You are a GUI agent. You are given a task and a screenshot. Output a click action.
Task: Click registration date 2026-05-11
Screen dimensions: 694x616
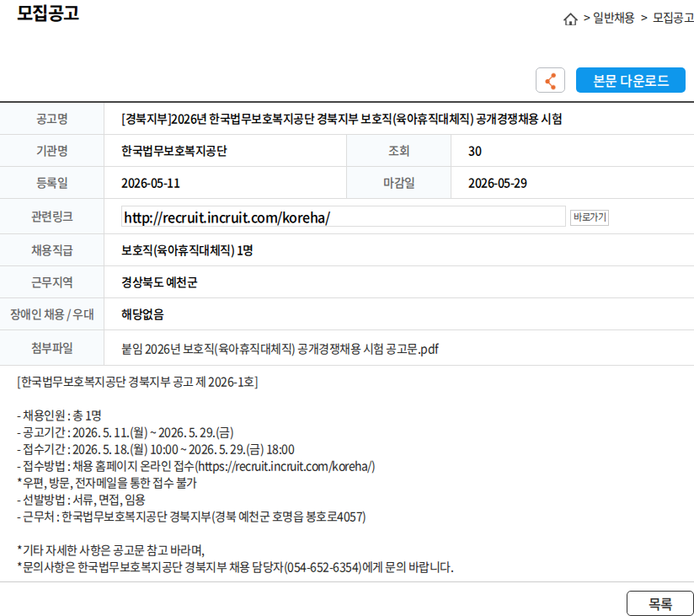(x=151, y=184)
